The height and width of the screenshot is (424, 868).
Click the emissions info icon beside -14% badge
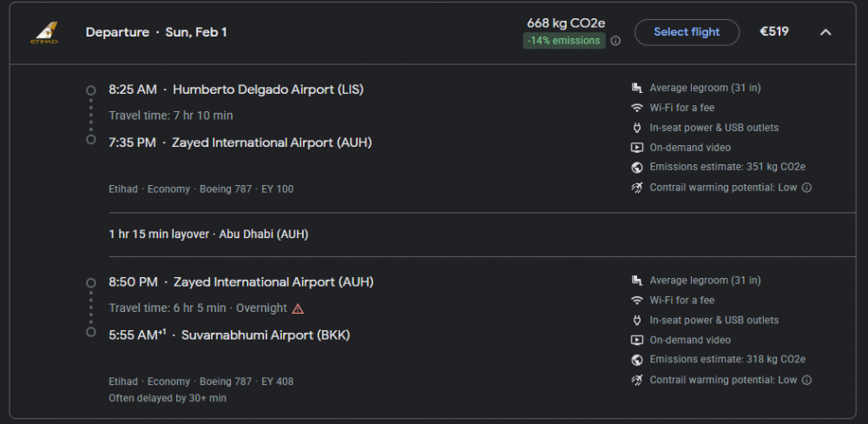tap(615, 41)
